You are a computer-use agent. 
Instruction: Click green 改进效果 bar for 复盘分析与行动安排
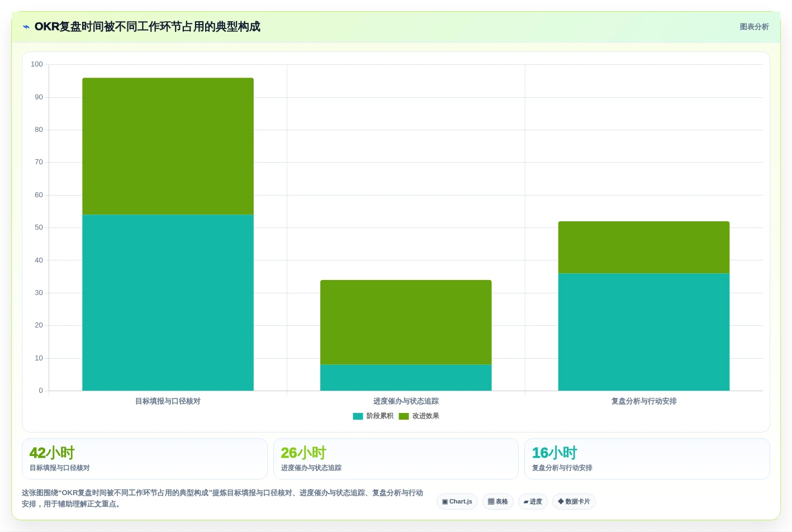tap(644, 248)
